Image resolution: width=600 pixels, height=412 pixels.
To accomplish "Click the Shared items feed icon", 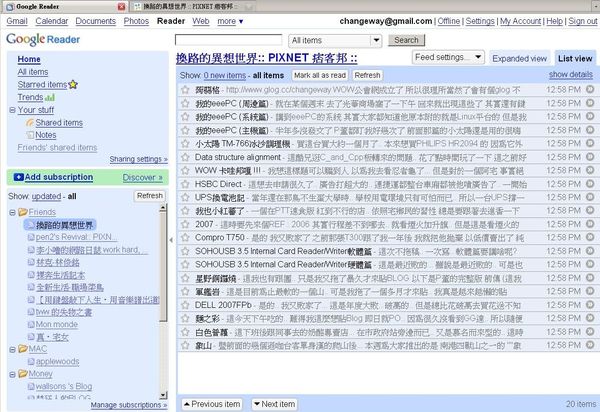I will [30, 123].
